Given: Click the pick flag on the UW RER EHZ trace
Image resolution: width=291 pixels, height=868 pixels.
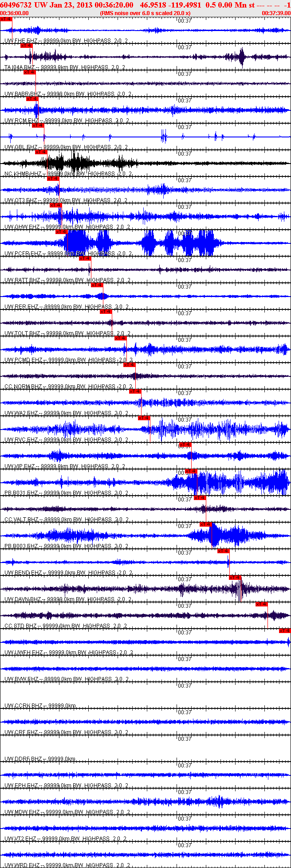Looking at the screenshot, I should point(97,285).
